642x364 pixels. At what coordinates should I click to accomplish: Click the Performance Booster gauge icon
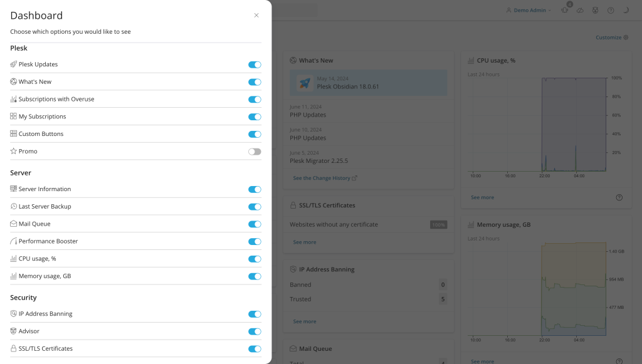click(x=14, y=241)
